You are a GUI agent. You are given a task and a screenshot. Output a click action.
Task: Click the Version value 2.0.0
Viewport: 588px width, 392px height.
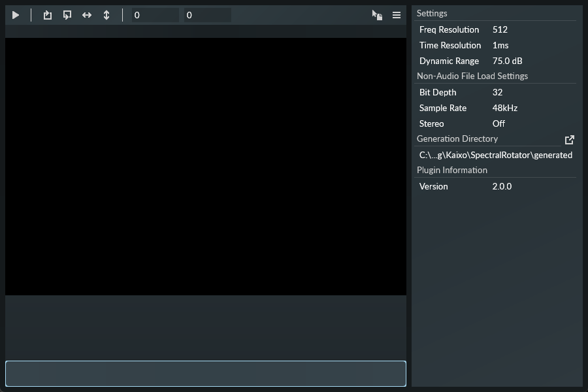(x=502, y=186)
